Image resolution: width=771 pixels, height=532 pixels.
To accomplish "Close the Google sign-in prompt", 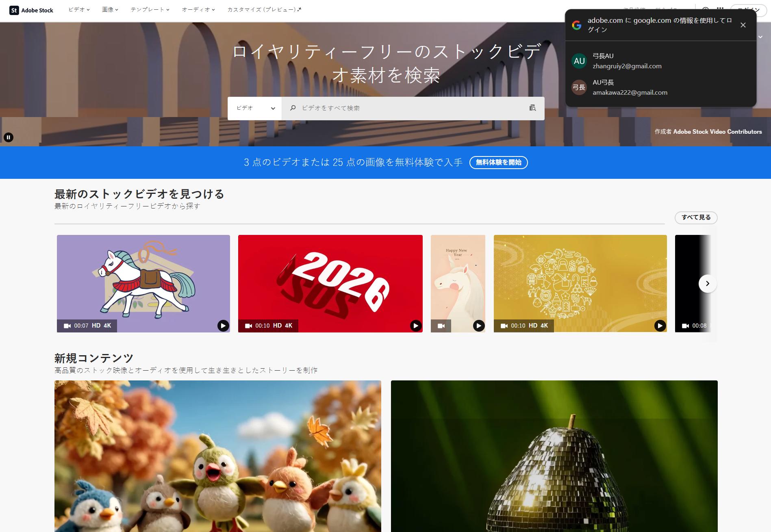I will (x=743, y=25).
